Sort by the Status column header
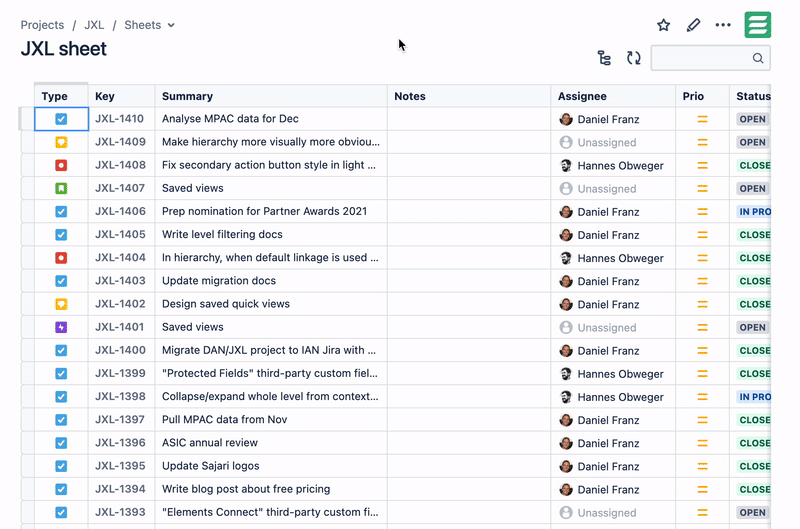Image resolution: width=800 pixels, height=529 pixels. click(750, 96)
